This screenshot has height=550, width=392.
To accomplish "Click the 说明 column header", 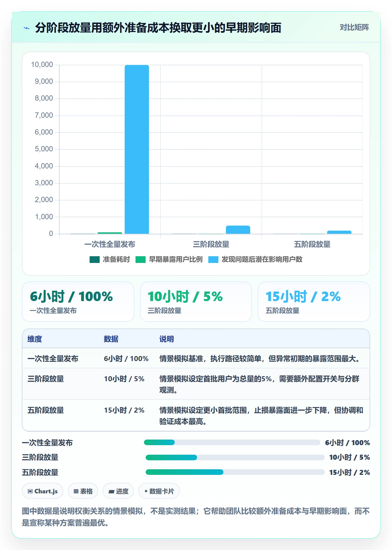I will pyautogui.click(x=167, y=339).
